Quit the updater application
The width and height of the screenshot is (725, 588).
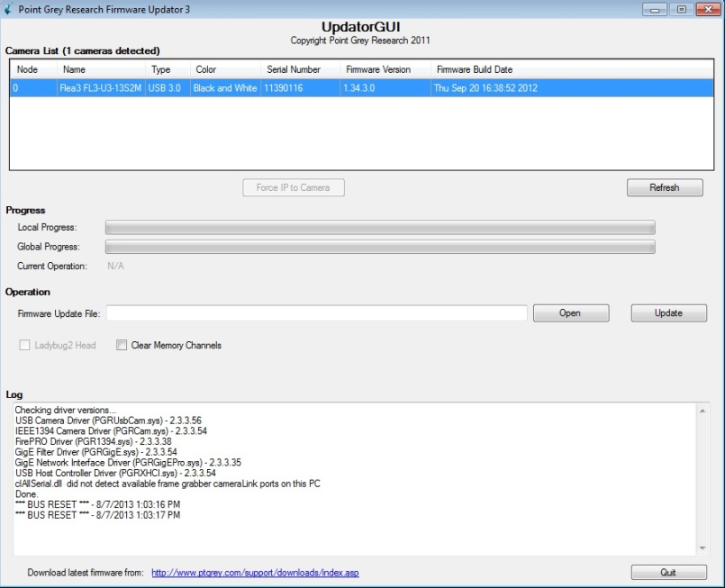668,573
